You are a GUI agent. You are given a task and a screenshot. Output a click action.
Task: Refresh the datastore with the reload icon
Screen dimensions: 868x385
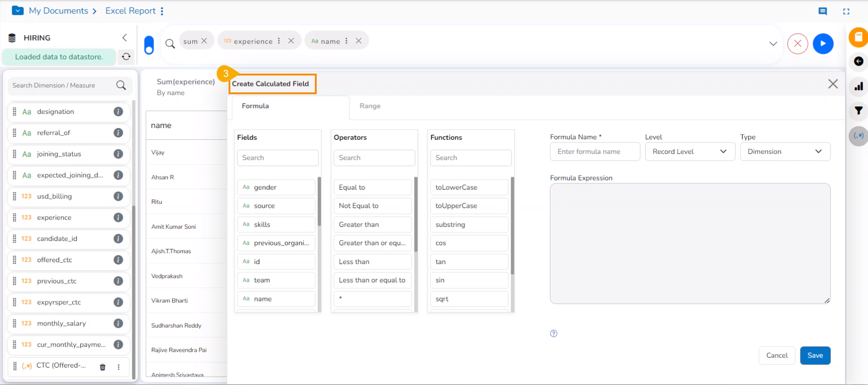pyautogui.click(x=126, y=57)
